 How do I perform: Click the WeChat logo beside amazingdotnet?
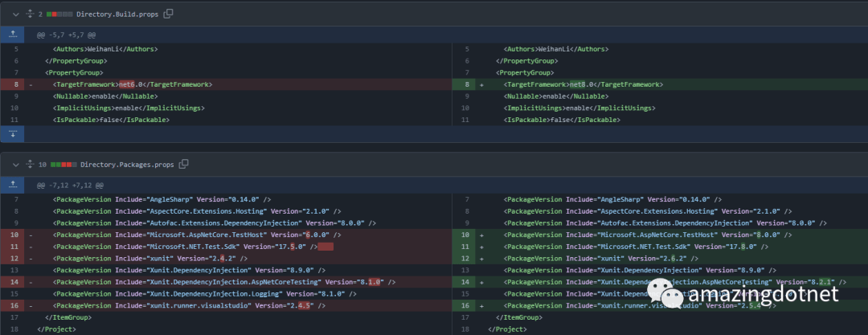coord(665,294)
